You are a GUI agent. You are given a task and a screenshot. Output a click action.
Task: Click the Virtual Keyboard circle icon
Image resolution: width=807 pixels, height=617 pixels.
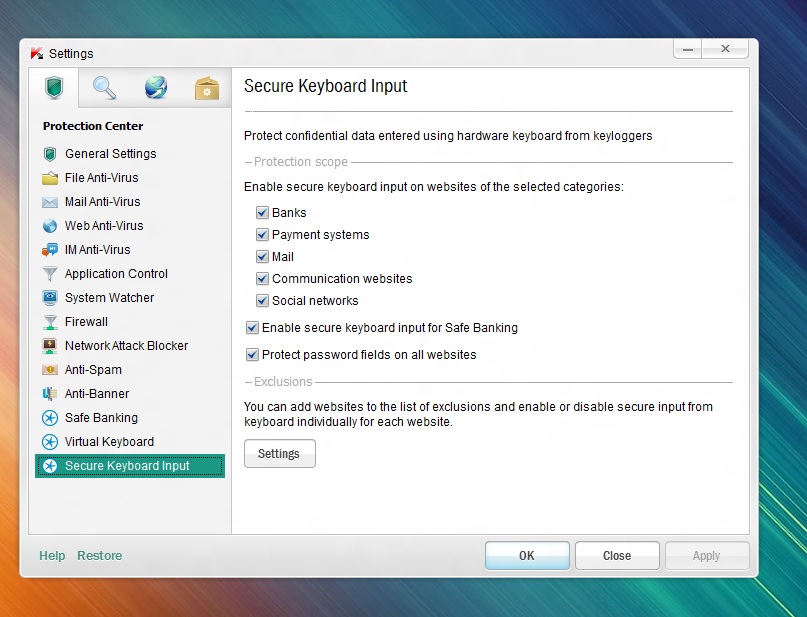point(50,442)
